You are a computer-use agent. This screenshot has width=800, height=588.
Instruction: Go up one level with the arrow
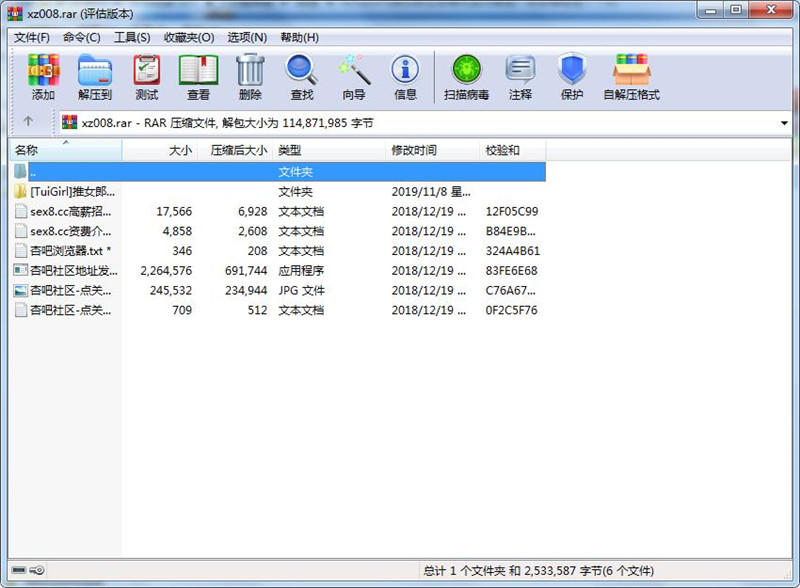(28, 121)
